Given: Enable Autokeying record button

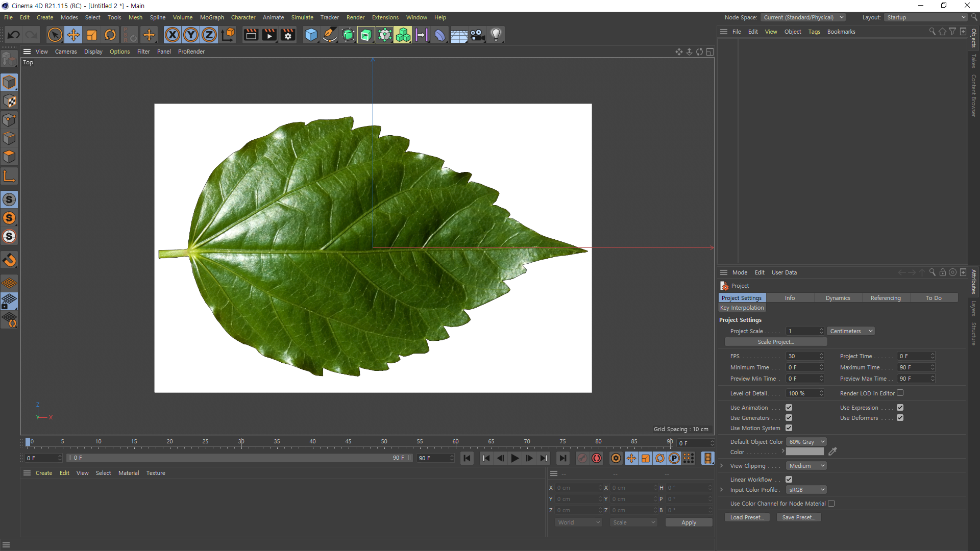Looking at the screenshot, I should click(x=597, y=458).
